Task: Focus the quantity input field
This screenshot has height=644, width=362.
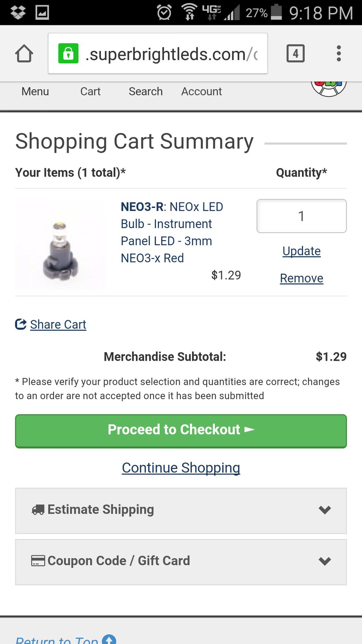Action: click(302, 216)
